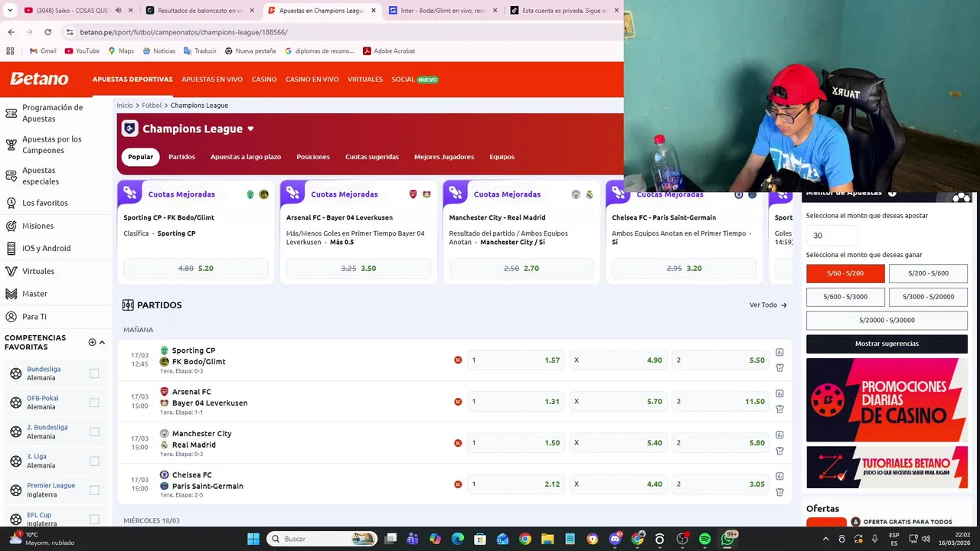Open Gmail bookmark

click(42, 51)
